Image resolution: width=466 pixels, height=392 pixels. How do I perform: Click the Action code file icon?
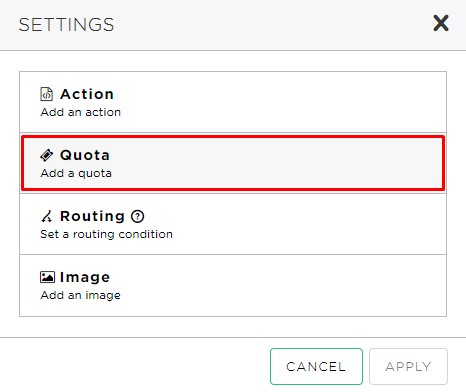pyautogui.click(x=46, y=94)
